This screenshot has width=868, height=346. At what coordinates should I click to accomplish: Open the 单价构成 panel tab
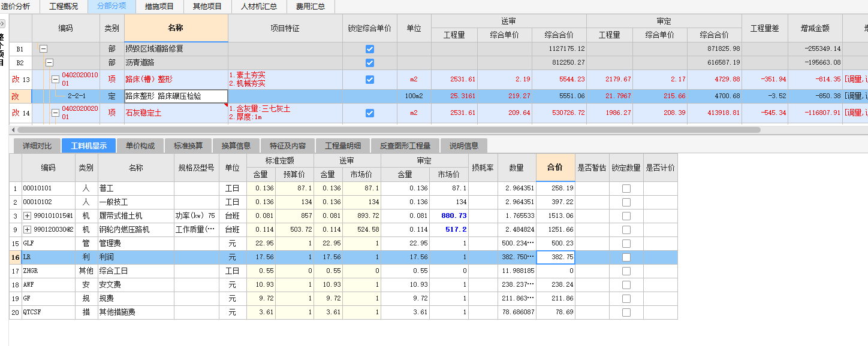pos(140,145)
